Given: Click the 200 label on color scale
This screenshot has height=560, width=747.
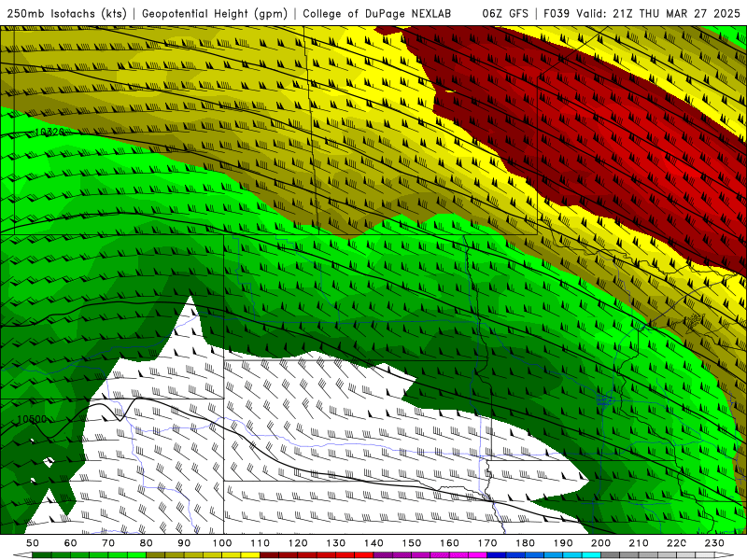Looking at the screenshot, I should (x=601, y=543).
